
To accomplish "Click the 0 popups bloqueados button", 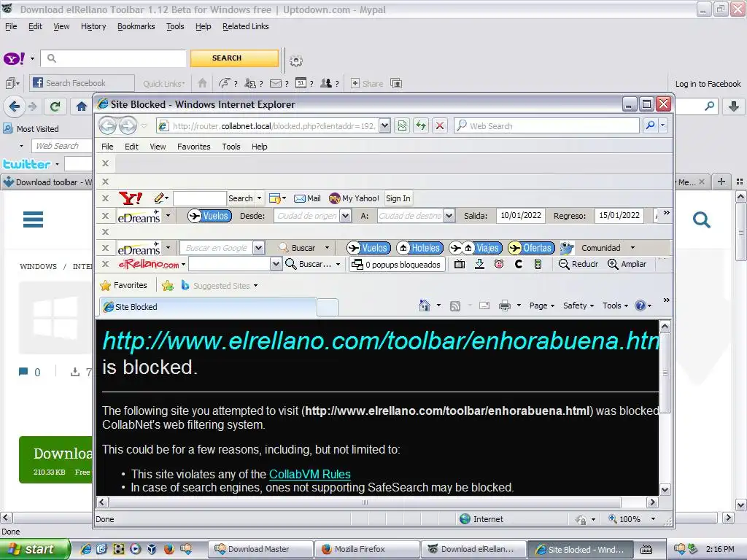I will tap(397, 264).
